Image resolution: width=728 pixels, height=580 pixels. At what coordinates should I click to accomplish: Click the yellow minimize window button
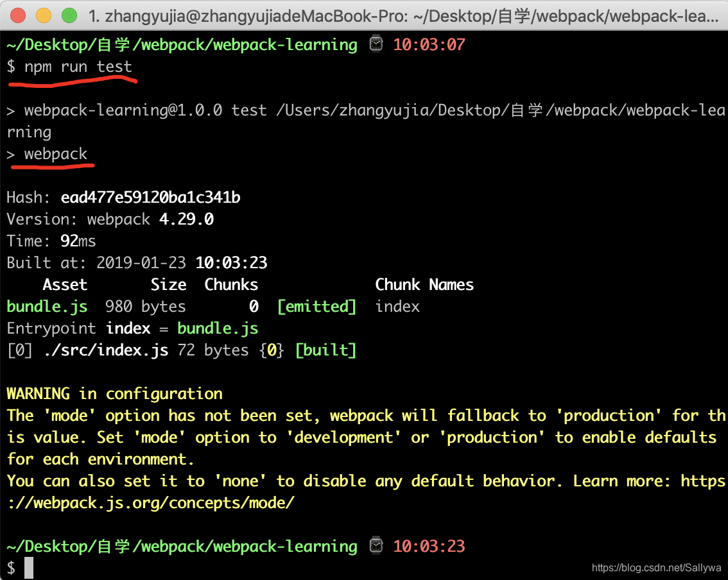(44, 16)
